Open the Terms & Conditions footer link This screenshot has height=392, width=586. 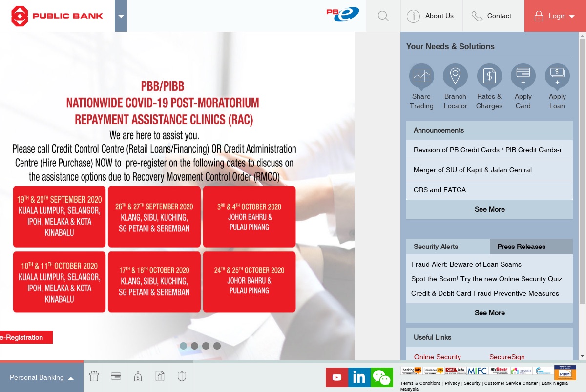pyautogui.click(x=420, y=384)
